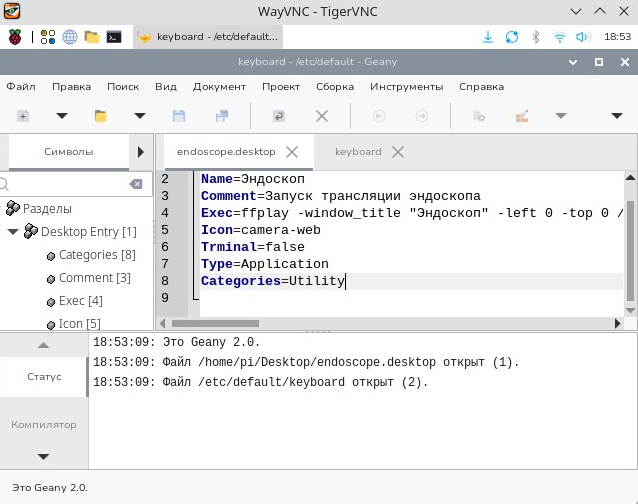The width and height of the screenshot is (638, 504).
Task: Click the open file folder toolbar icon
Action: click(x=101, y=116)
